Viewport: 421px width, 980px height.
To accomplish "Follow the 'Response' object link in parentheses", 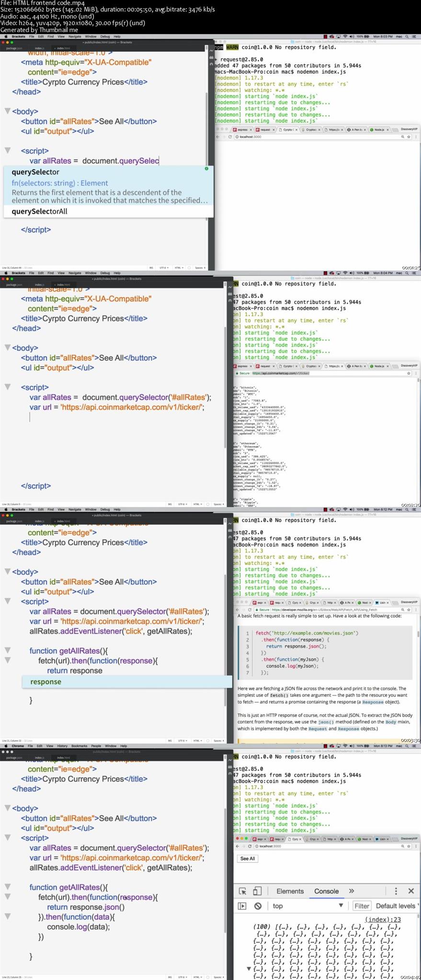I will [373, 702].
